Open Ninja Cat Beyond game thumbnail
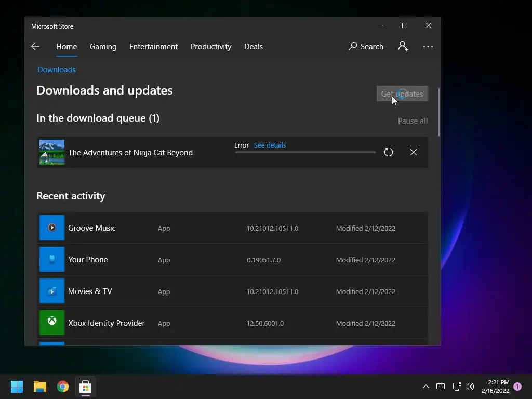This screenshot has height=399, width=532. click(x=52, y=152)
